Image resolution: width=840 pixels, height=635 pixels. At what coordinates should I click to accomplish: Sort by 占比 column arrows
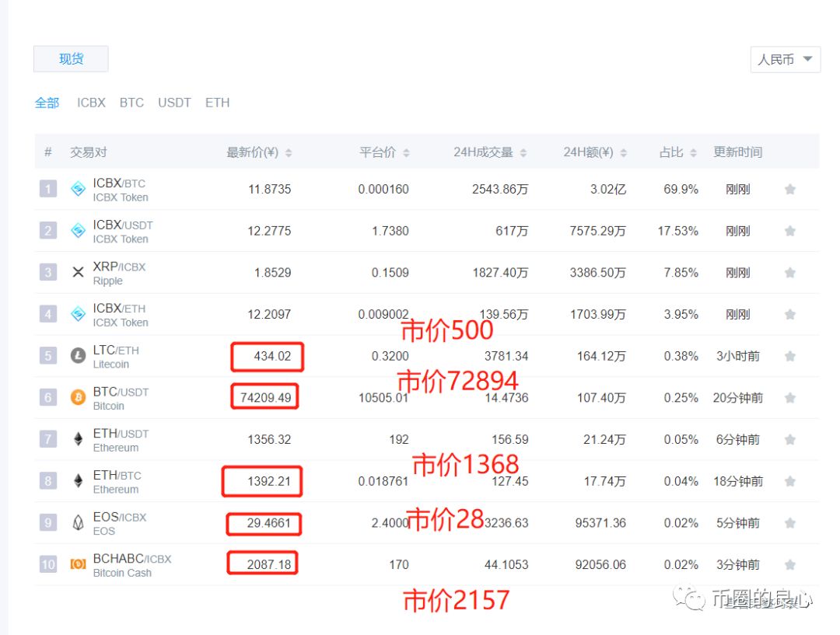click(x=693, y=153)
